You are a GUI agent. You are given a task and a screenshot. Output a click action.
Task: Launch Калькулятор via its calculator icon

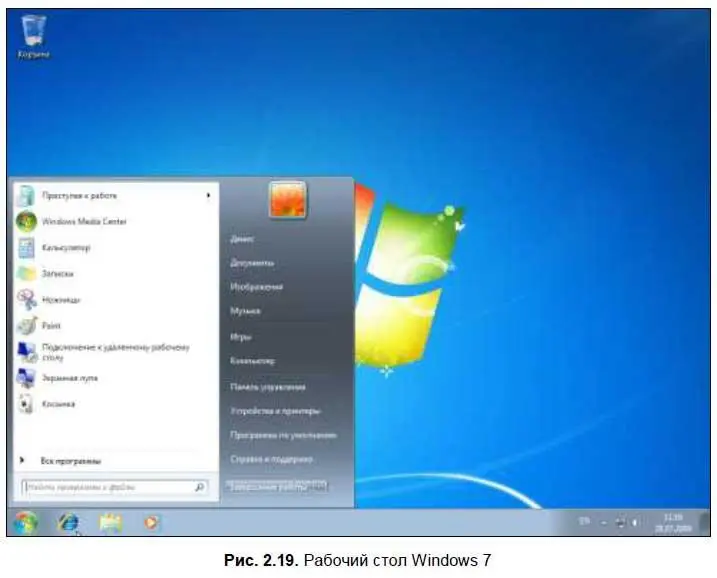pos(27,248)
